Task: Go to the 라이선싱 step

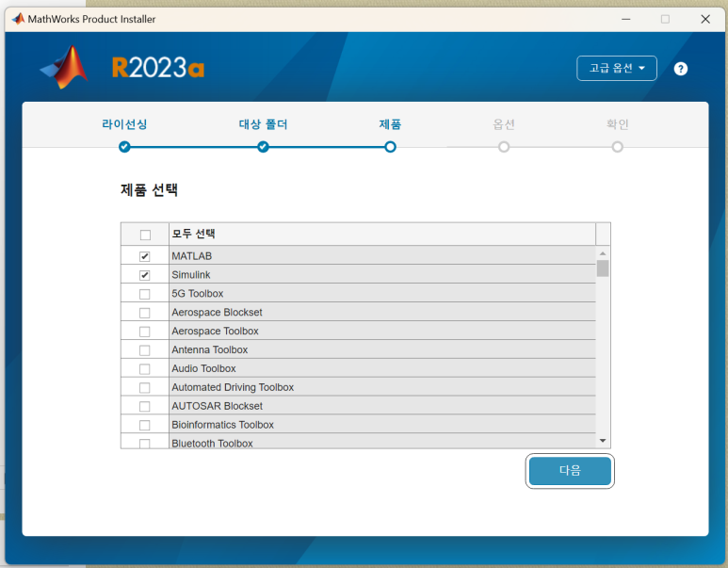Action: click(124, 124)
